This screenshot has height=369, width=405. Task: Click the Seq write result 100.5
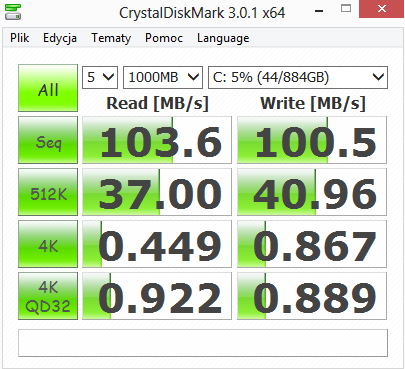pyautogui.click(x=312, y=140)
